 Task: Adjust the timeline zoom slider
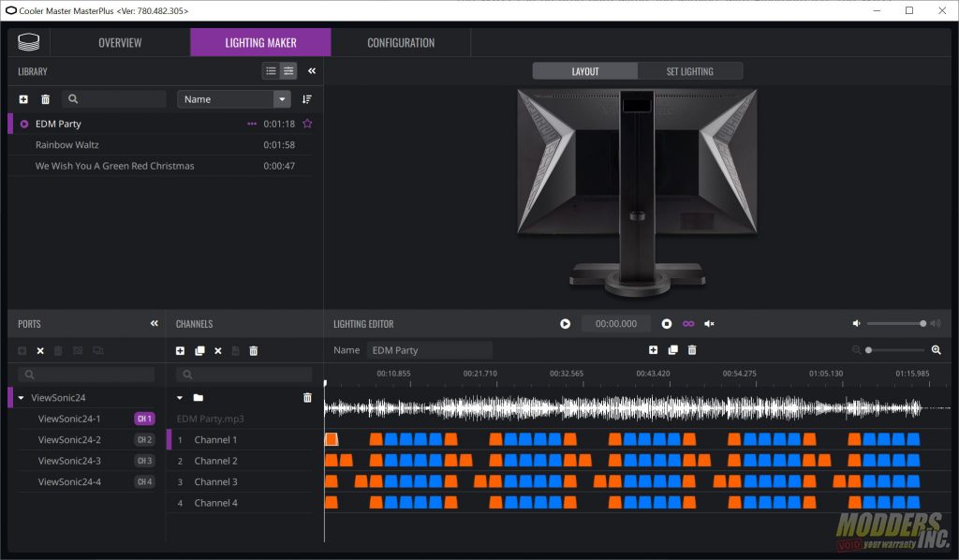(895, 350)
